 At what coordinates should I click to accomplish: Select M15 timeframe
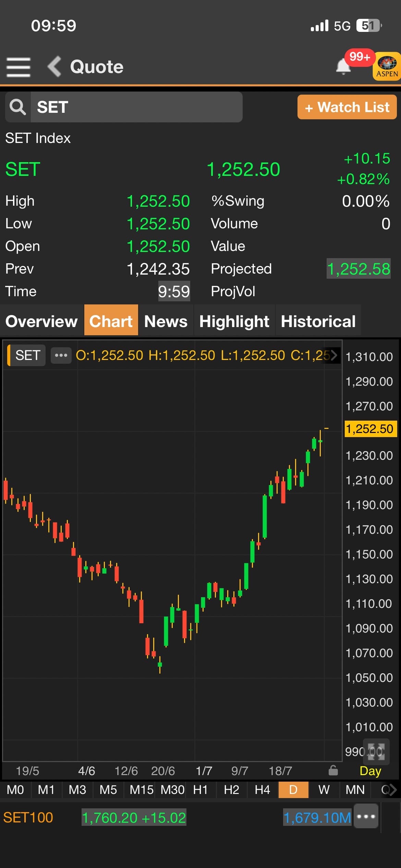(141, 790)
